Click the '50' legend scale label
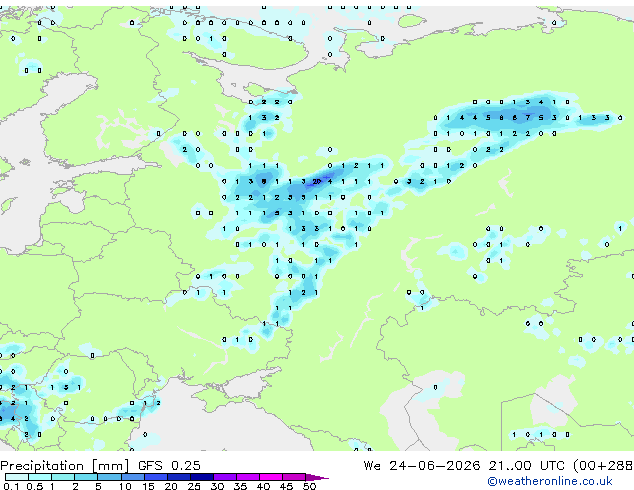Screen dimensions: 634x490 click(x=309, y=486)
